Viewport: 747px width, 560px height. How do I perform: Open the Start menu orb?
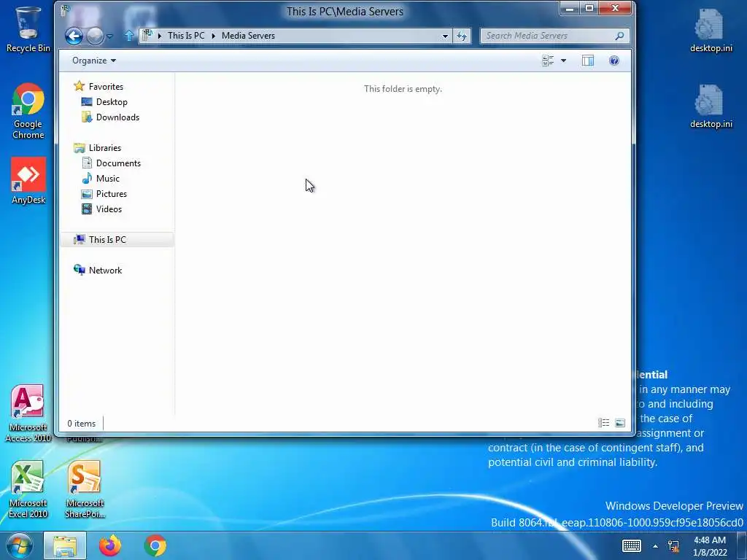[19, 545]
